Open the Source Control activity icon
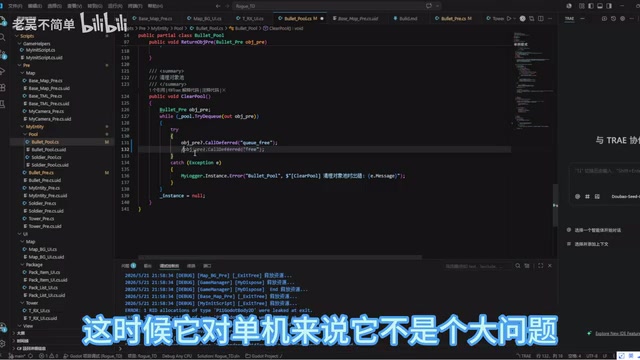 tap(3, 54)
